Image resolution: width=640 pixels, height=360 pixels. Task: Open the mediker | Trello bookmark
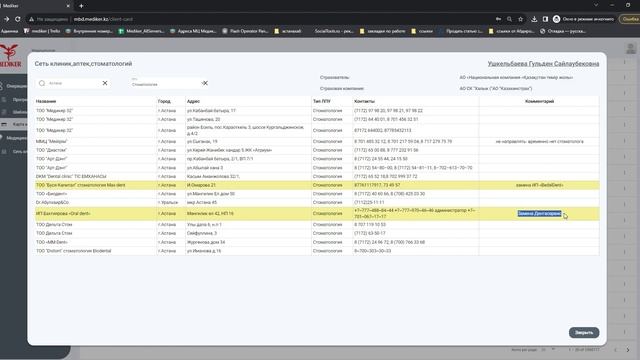tap(42, 31)
